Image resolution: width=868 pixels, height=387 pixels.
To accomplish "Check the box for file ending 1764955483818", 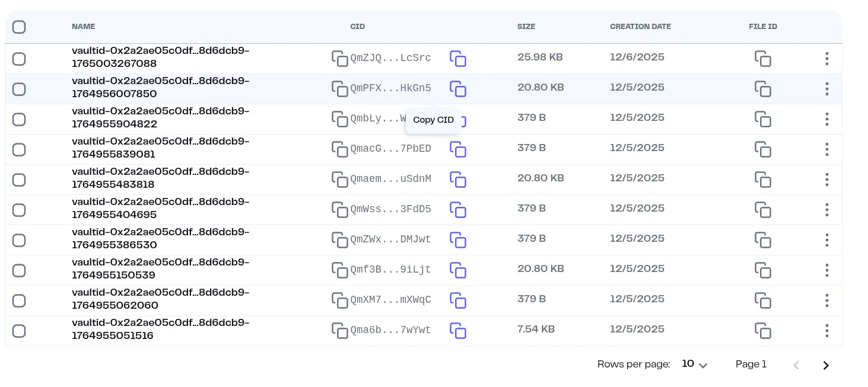I will 19,179.
